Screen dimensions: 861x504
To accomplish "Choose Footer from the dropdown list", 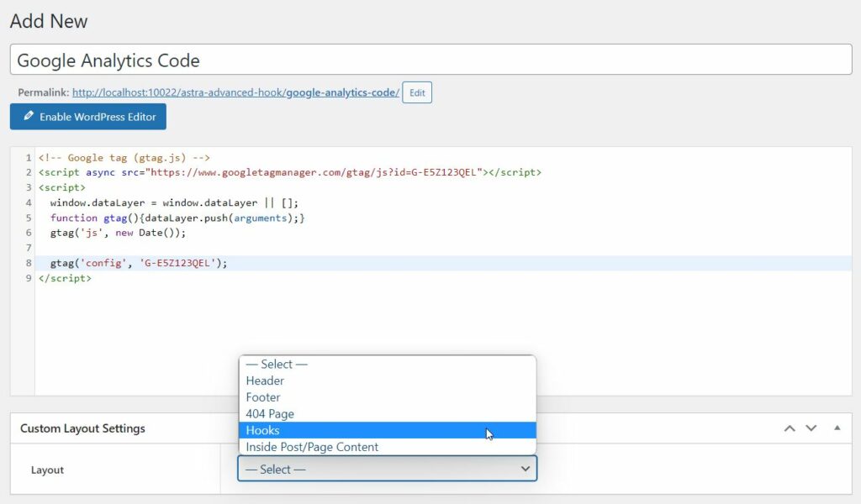I will (263, 396).
